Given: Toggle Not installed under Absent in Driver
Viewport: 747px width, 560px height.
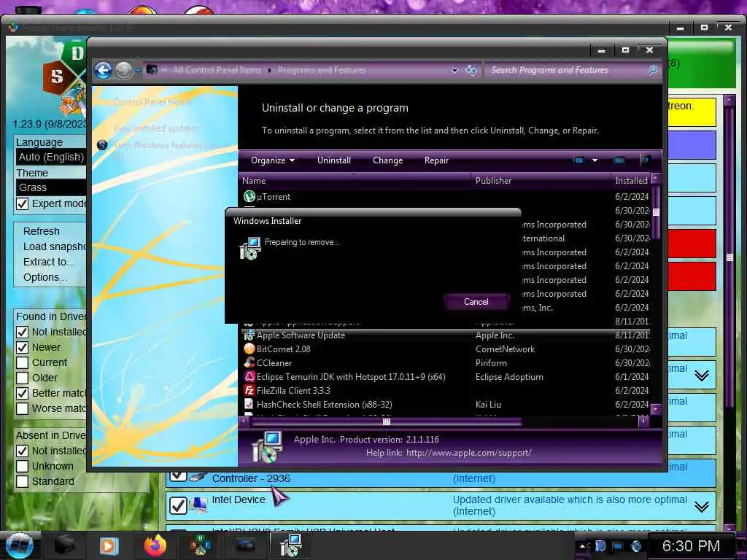Looking at the screenshot, I should 22,451.
